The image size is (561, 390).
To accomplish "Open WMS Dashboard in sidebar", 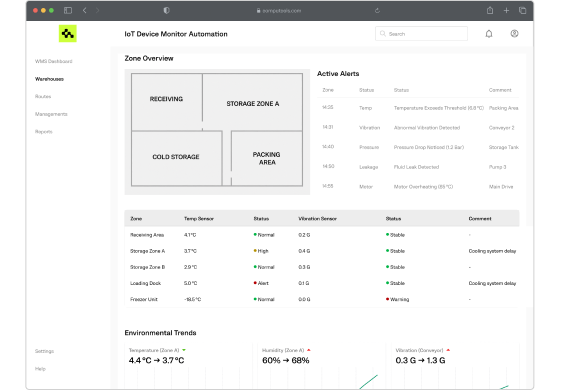I will (x=54, y=61).
